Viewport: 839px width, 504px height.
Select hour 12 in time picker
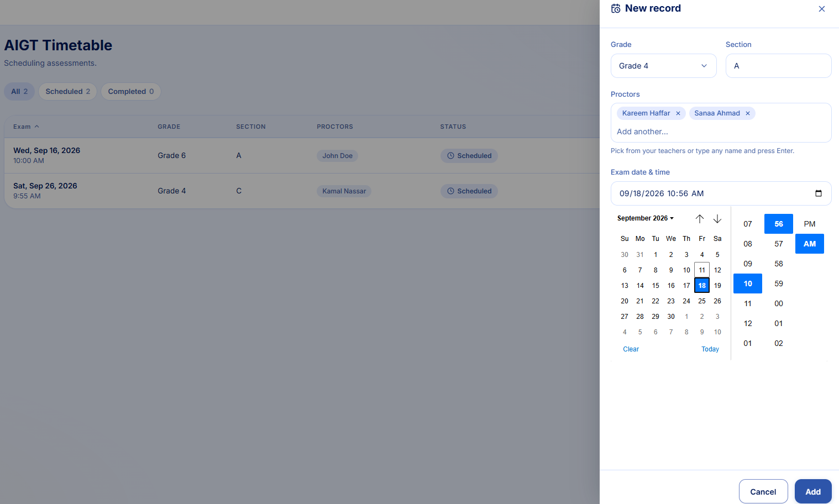[748, 323]
